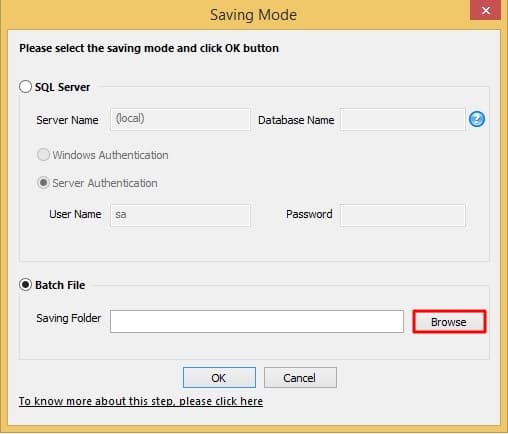Close the Saving Mode dialog
The width and height of the screenshot is (508, 434).
pos(486,11)
